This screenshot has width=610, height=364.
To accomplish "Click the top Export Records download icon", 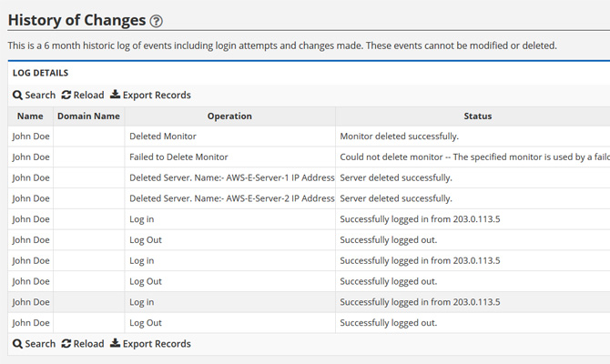I will [x=115, y=95].
